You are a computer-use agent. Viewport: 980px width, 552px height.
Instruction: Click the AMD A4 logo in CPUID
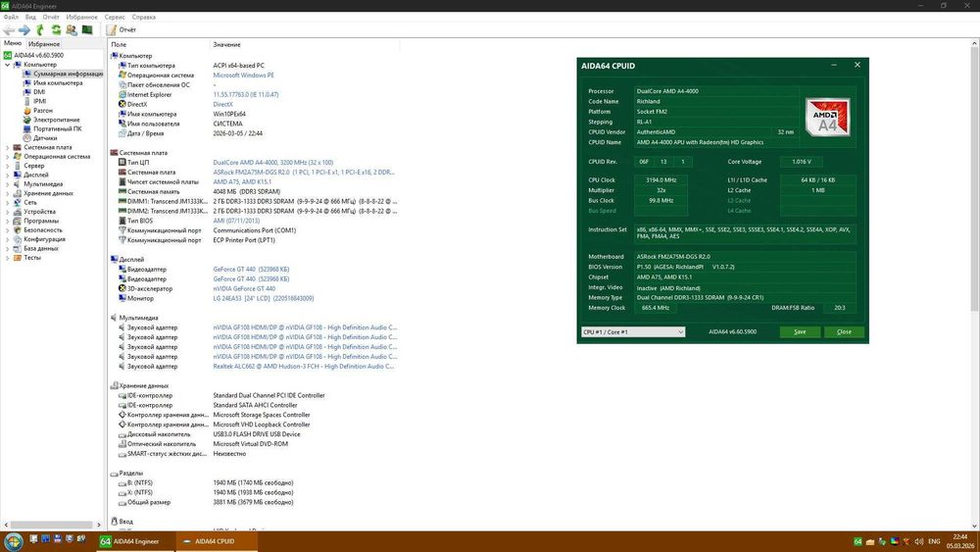827,117
